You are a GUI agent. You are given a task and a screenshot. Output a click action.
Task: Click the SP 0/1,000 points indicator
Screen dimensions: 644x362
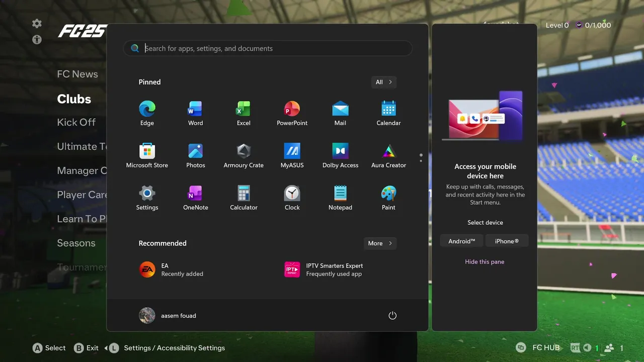[593, 25]
